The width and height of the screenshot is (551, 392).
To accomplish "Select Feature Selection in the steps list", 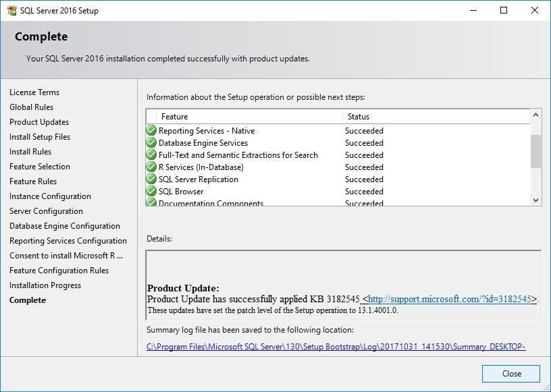I will [x=40, y=167].
